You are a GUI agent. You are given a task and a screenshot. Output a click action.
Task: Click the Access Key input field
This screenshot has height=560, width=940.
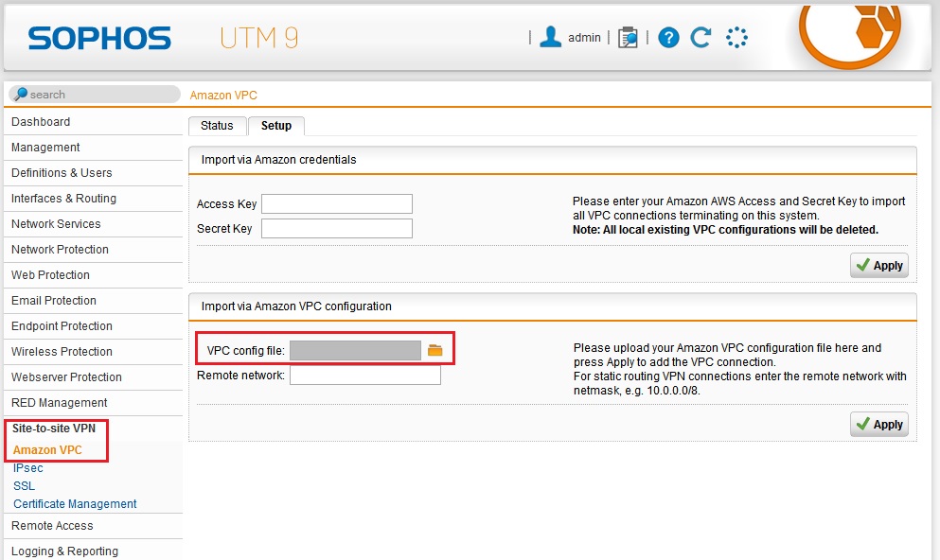click(x=337, y=203)
